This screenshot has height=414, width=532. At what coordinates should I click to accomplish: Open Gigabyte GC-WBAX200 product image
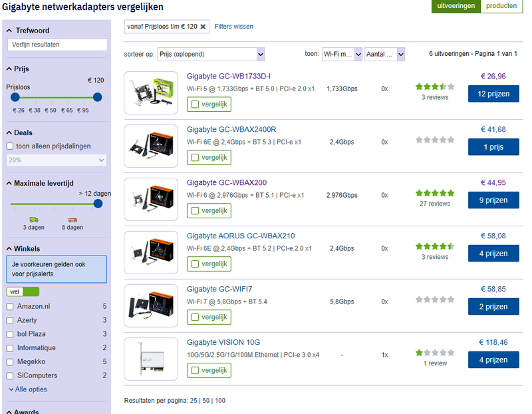[151, 200]
